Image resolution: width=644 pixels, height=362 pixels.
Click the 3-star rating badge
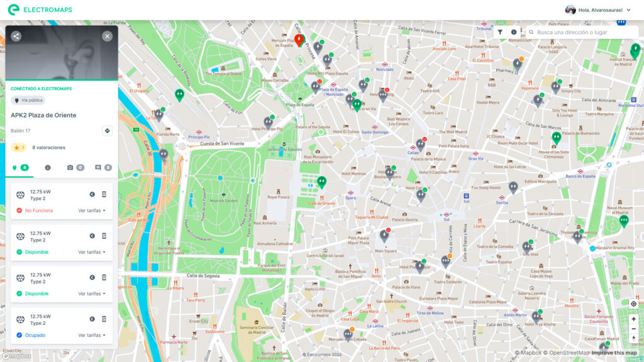point(19,147)
